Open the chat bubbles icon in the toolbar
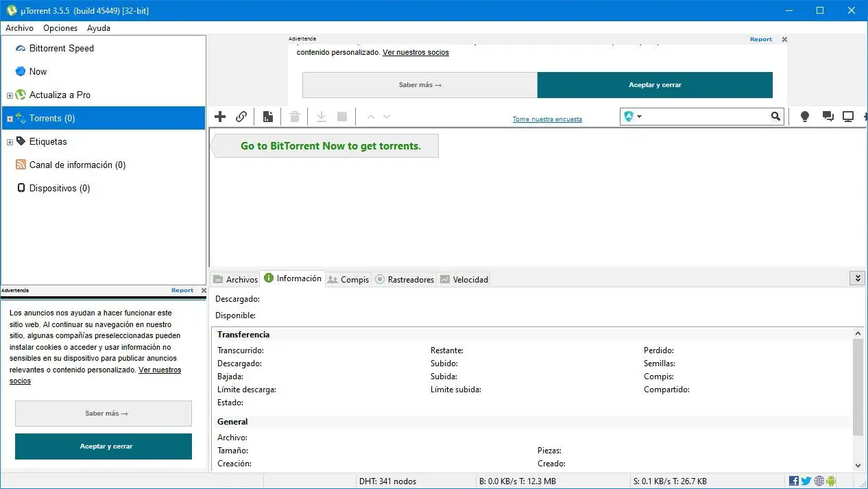This screenshot has width=868, height=489. 828,117
